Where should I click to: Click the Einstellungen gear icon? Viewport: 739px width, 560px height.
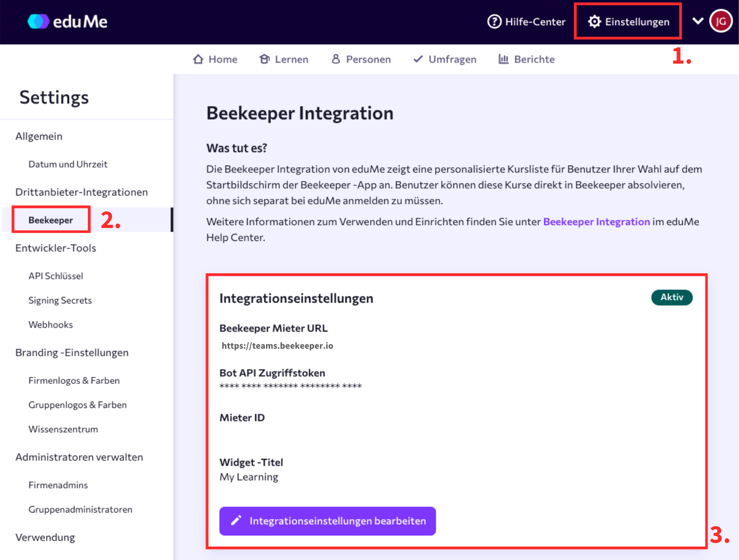coord(594,22)
